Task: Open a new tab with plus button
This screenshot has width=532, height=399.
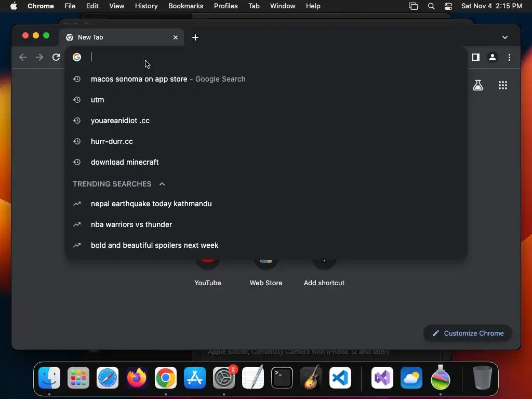Action: click(195, 37)
